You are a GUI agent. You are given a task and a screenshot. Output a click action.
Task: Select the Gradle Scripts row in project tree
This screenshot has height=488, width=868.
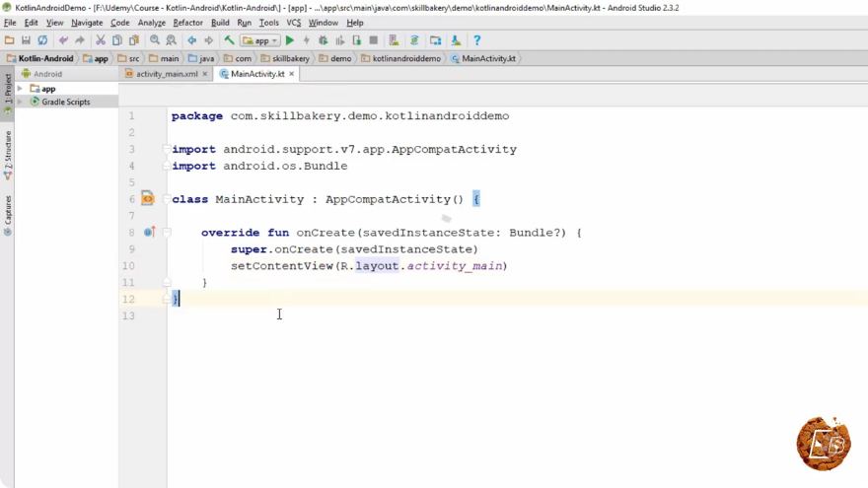pyautogui.click(x=66, y=102)
